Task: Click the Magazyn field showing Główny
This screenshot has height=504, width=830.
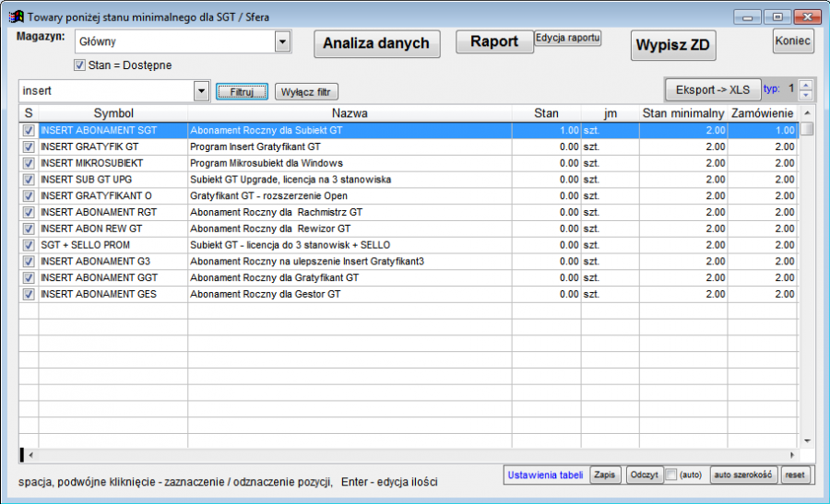Action: click(175, 41)
